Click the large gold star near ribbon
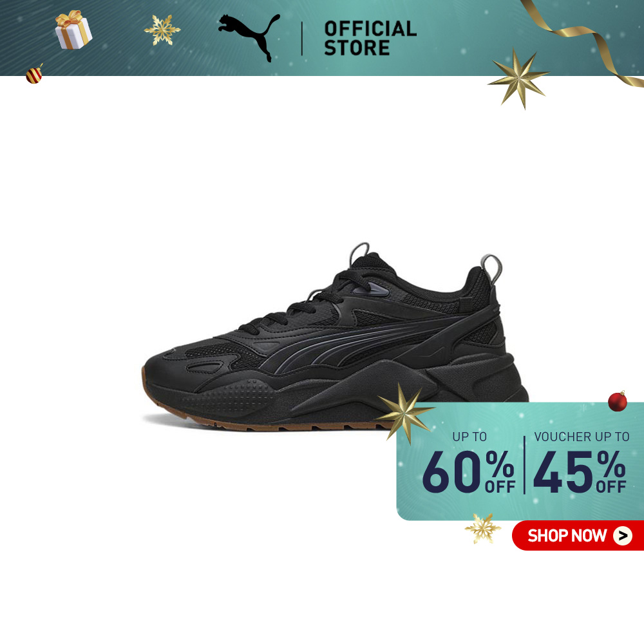 click(518, 78)
